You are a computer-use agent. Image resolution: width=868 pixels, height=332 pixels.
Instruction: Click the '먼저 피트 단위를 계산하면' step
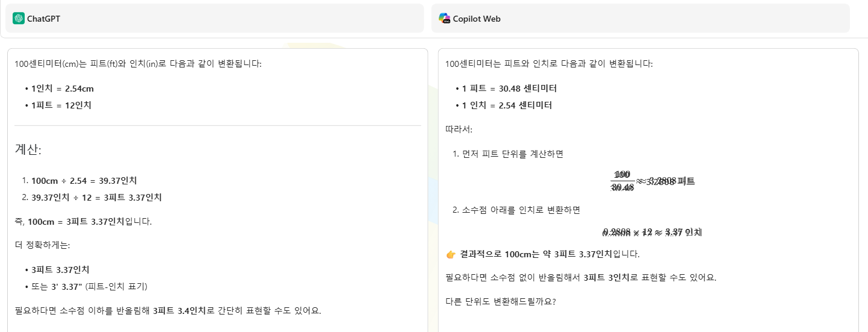pyautogui.click(x=512, y=154)
